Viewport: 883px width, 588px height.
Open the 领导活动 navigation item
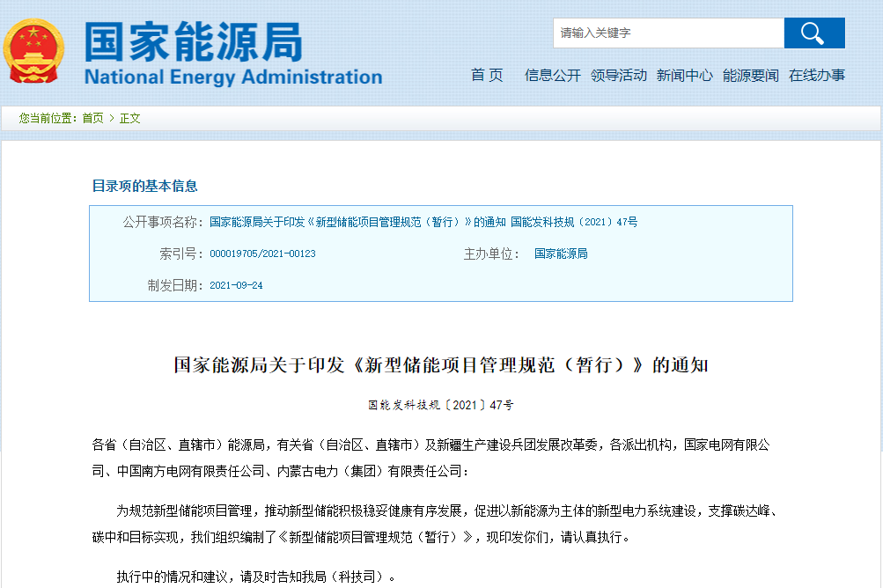click(x=619, y=76)
